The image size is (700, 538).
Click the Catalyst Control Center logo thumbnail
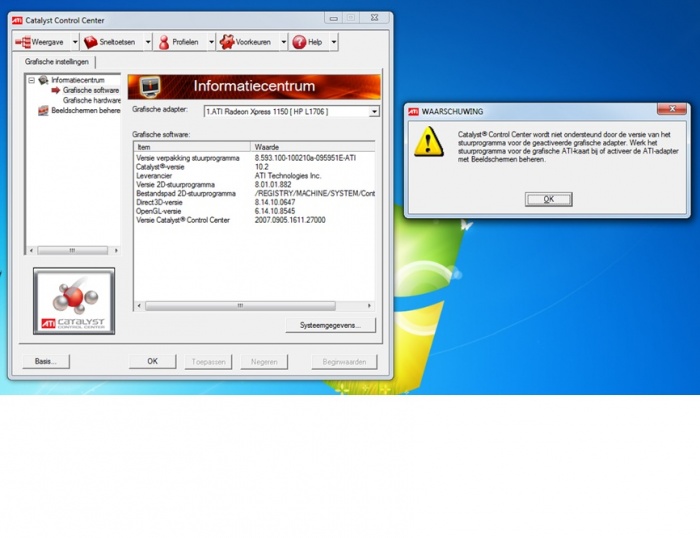74,301
